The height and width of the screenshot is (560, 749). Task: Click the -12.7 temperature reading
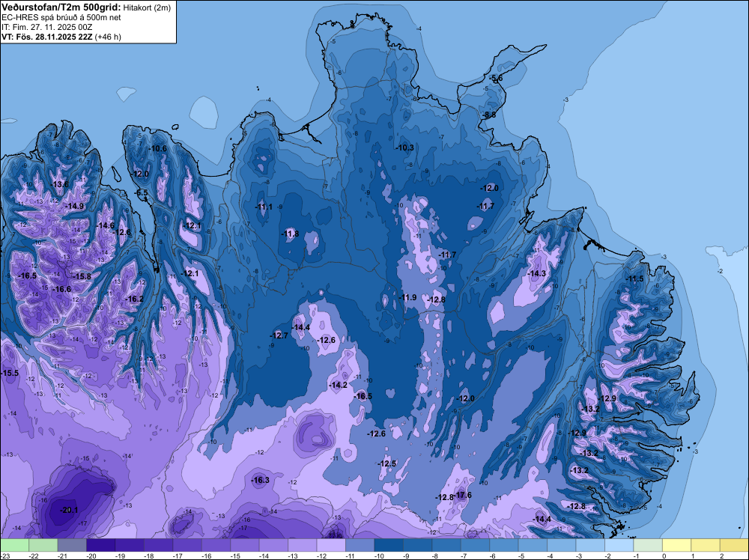tap(279, 335)
